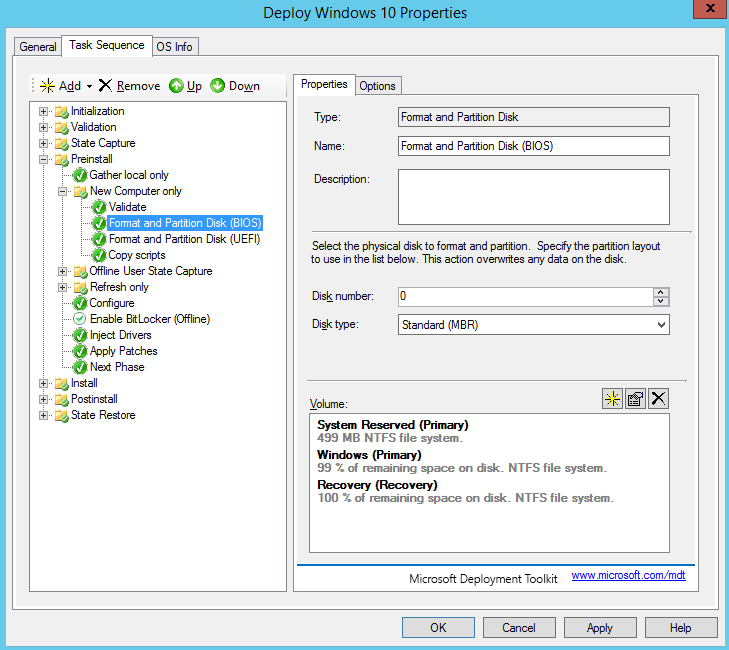Expand the Postinstall group
Screen dimensions: 729x650
pos(43,399)
